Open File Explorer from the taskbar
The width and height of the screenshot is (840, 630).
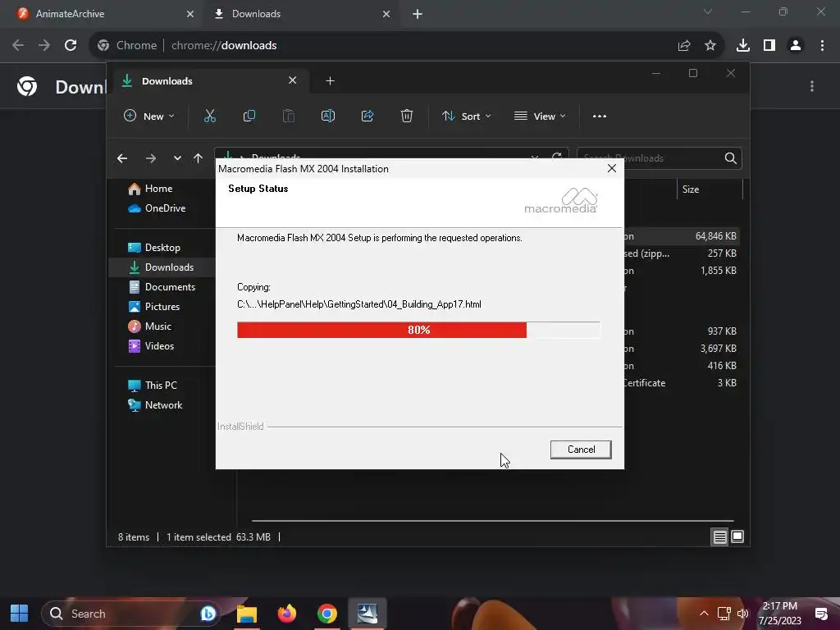(x=247, y=614)
